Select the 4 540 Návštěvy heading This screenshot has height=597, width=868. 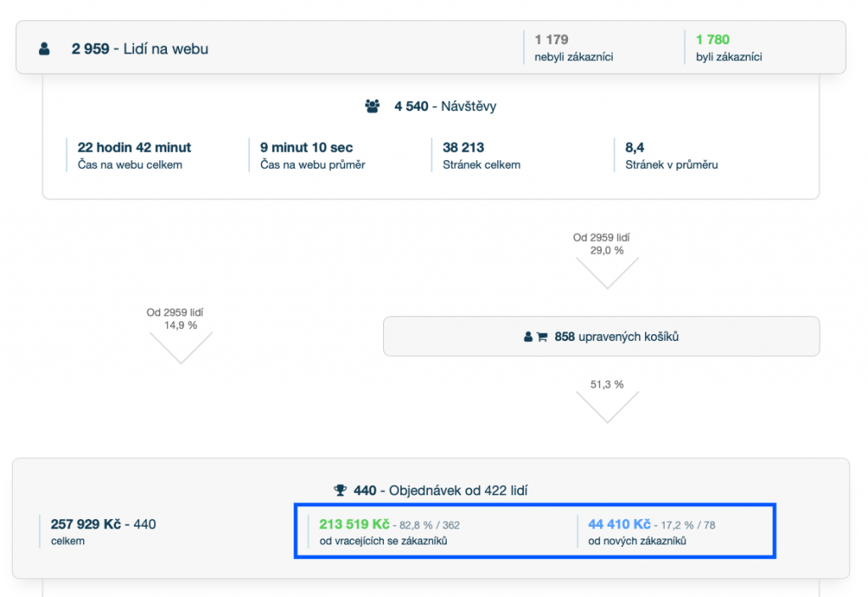pyautogui.click(x=444, y=107)
